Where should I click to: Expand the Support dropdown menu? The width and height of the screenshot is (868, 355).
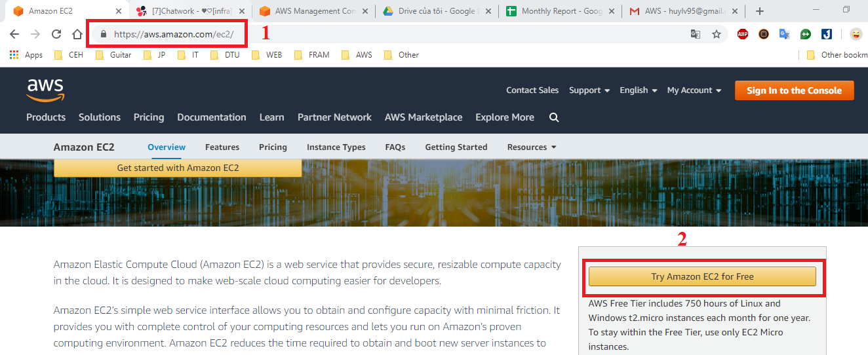(589, 90)
